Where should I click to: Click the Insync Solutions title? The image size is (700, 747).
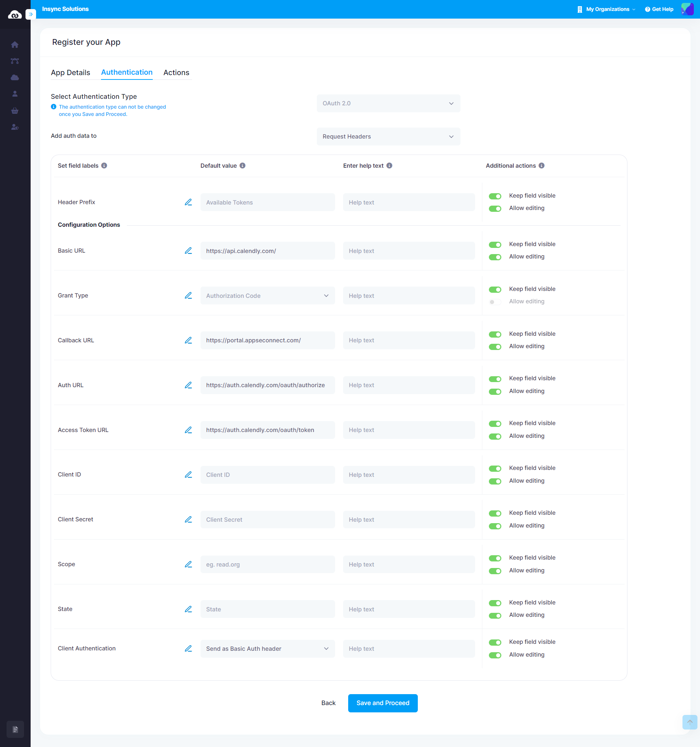(65, 9)
